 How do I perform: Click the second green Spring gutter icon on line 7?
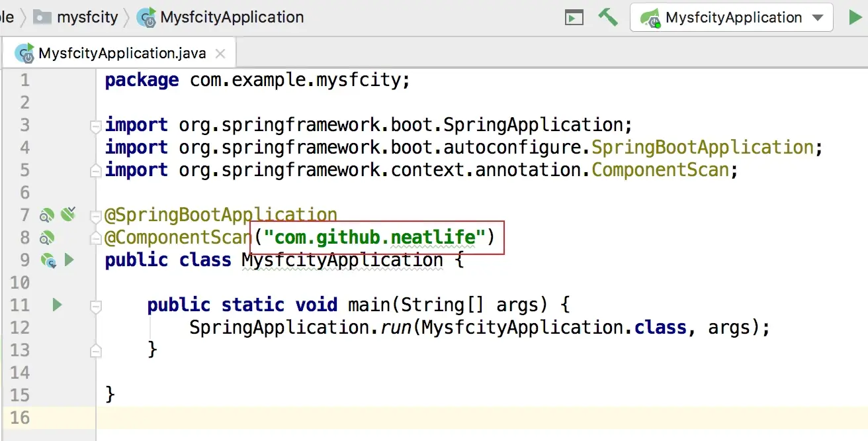click(x=68, y=214)
